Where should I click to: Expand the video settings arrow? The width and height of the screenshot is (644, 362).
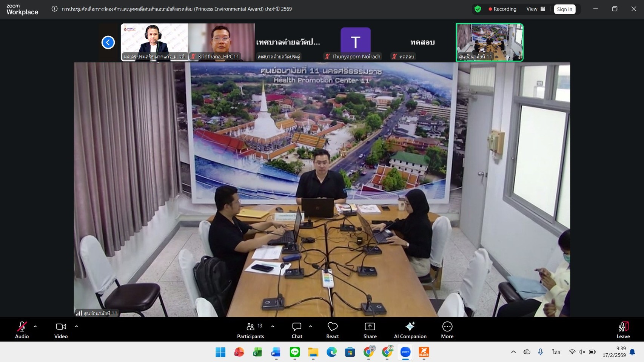(x=76, y=327)
